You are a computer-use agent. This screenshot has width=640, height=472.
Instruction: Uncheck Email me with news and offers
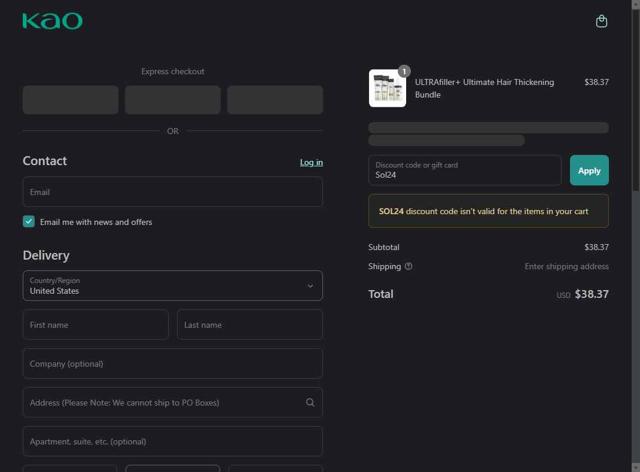[x=29, y=221]
